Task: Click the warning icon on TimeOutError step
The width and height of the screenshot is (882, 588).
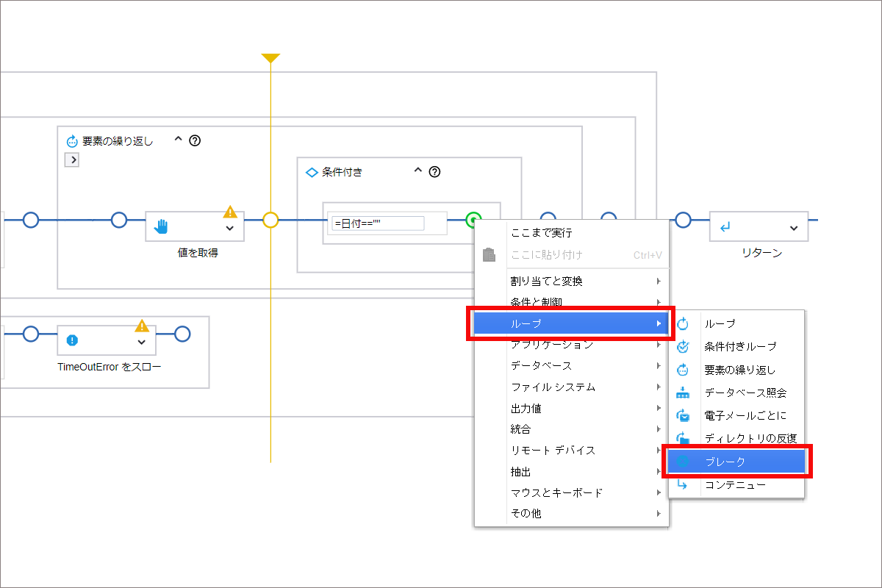Action: click(x=142, y=326)
